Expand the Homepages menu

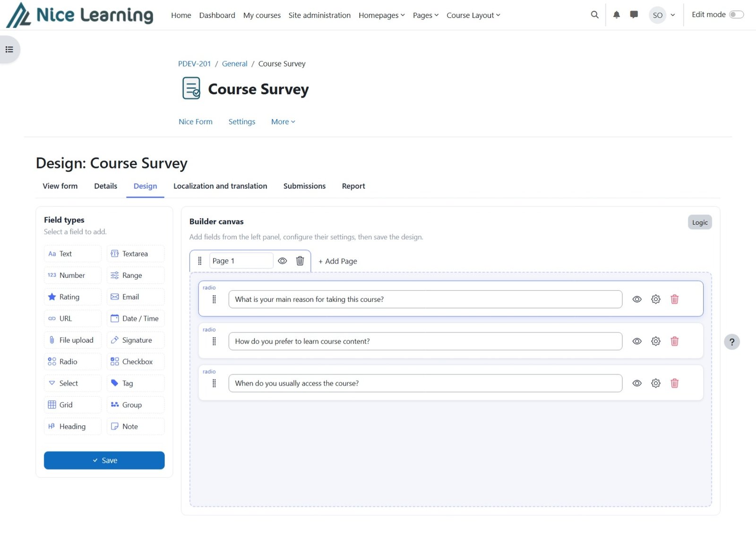382,15
